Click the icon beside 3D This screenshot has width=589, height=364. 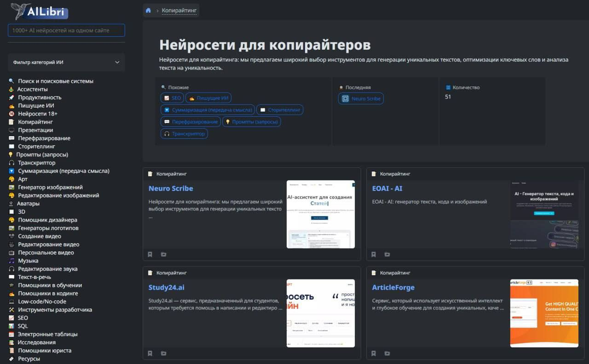click(12, 212)
